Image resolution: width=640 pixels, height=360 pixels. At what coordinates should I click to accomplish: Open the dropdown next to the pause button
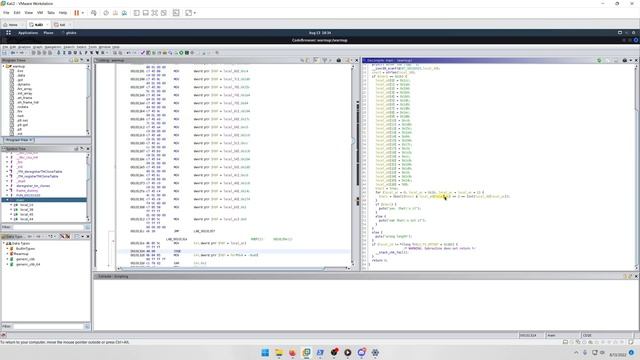(x=82, y=13)
